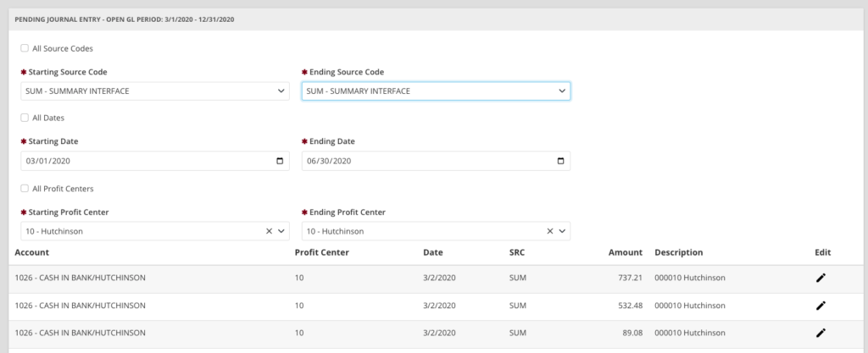Image resolution: width=868 pixels, height=353 pixels.
Task: Toggle the All Profit Centers checkbox
Action: pos(25,188)
